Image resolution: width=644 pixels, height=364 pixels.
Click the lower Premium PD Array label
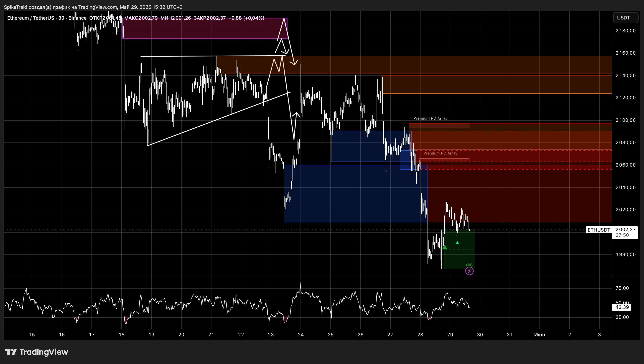point(440,153)
